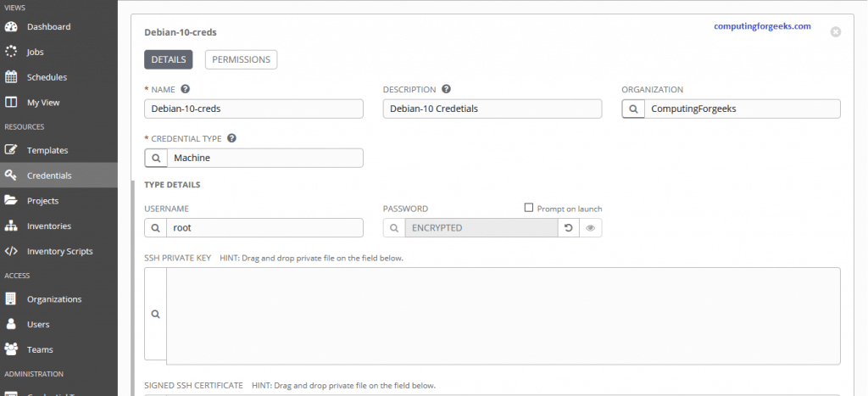Show help for Credential Type
Viewport: 868px width, 396px height.
232,138
